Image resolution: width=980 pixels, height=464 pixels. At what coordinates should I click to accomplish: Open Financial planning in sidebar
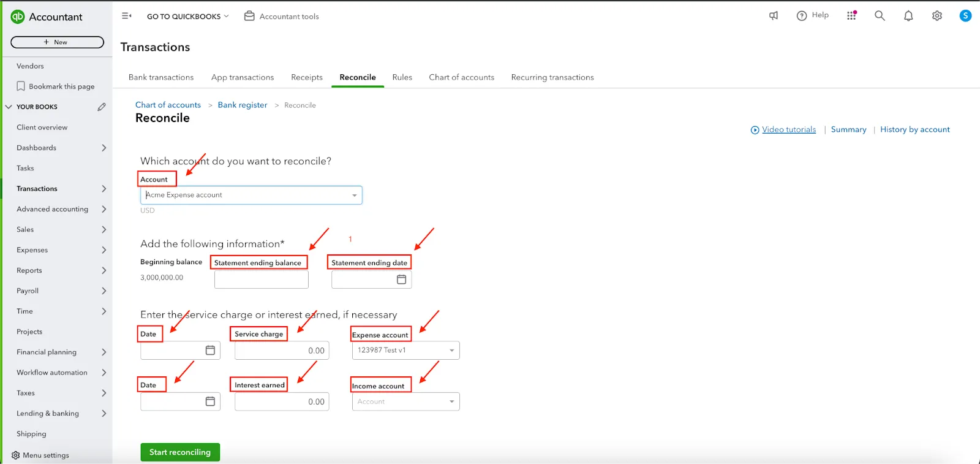pos(47,352)
